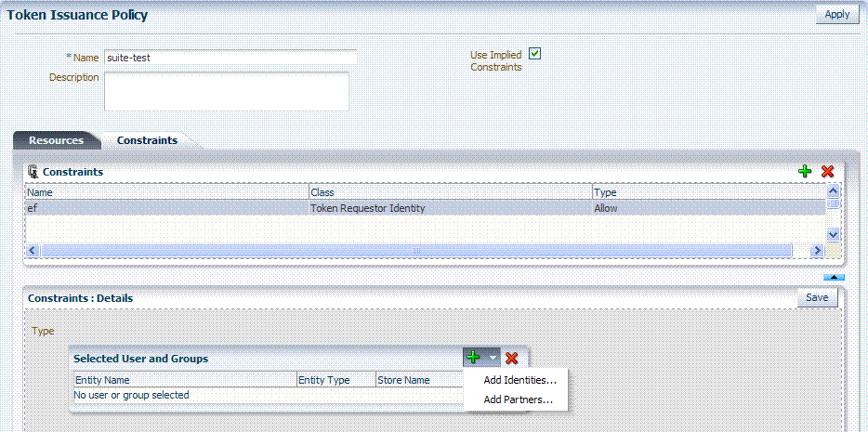Screen dimensions: 868x432
Task: Apply the Token Issuance Policy
Action: tap(837, 14)
